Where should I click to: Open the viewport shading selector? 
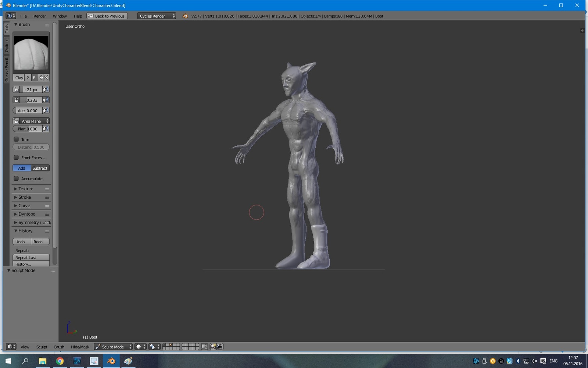(x=140, y=347)
